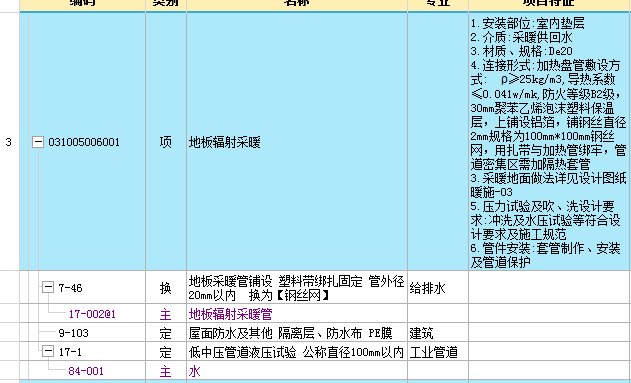
Task: Select 主 category cell for 17-002@1
Action: 166,314
